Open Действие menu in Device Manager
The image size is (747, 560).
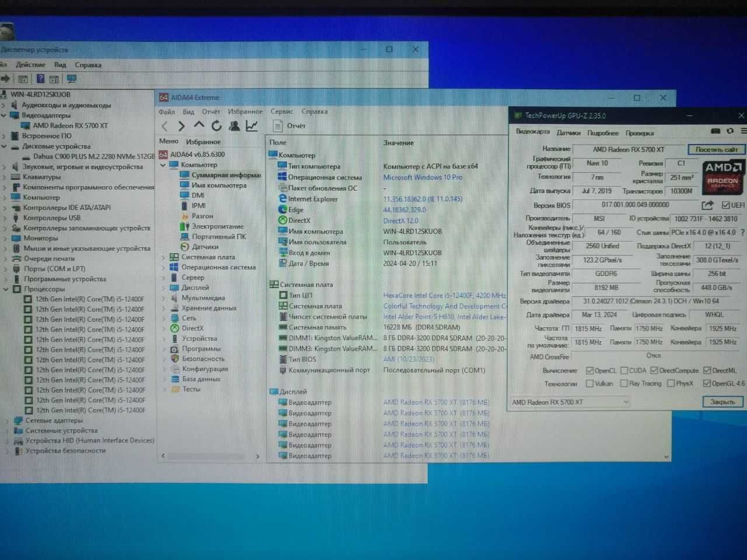point(30,65)
